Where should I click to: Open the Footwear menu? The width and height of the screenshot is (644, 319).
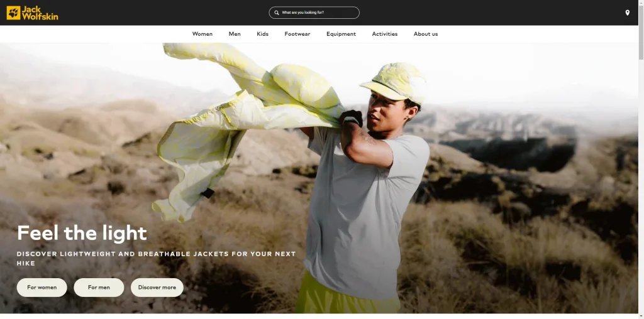point(297,34)
